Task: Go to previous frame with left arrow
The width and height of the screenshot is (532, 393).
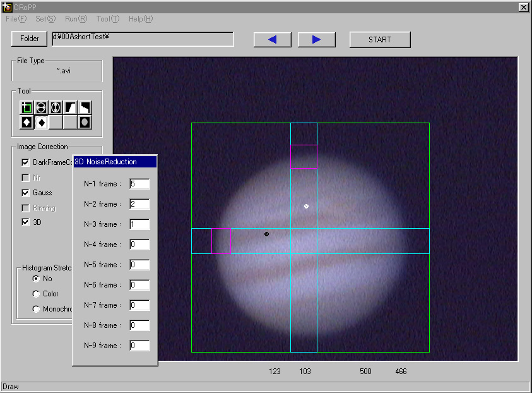Action: (272, 40)
